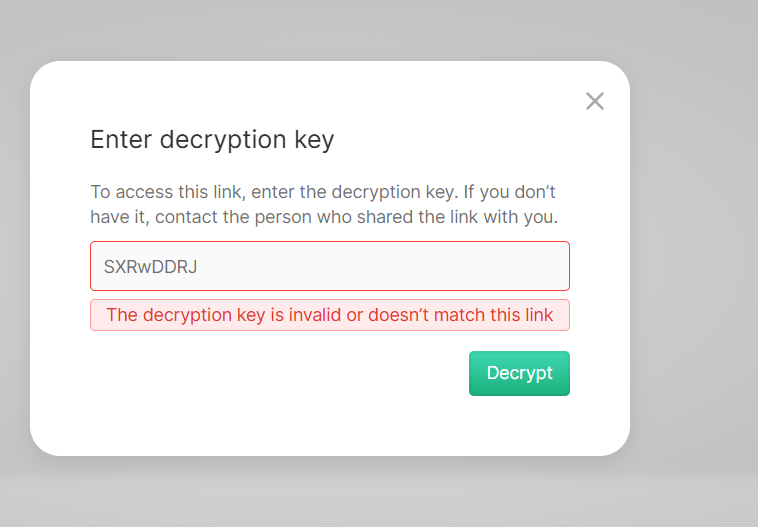
Task: Click the instruction paragraph about accessing link
Action: click(323, 204)
